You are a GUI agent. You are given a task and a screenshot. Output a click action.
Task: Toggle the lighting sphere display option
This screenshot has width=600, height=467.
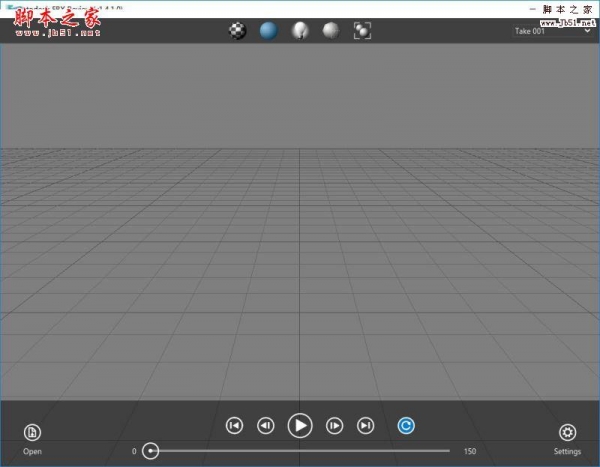coord(299,30)
